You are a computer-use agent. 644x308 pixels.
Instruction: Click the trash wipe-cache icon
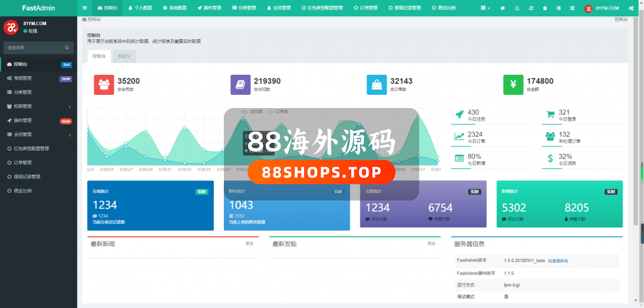click(x=545, y=8)
